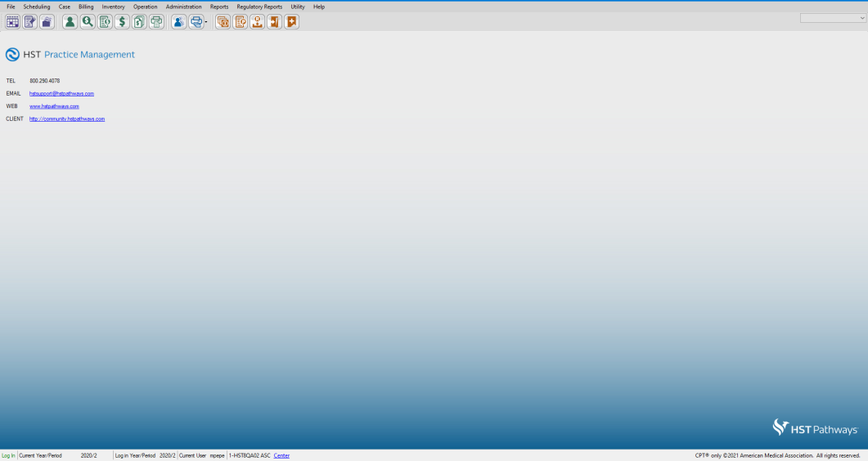Open the Scheduling menu
This screenshot has height=461, width=868.
point(37,7)
